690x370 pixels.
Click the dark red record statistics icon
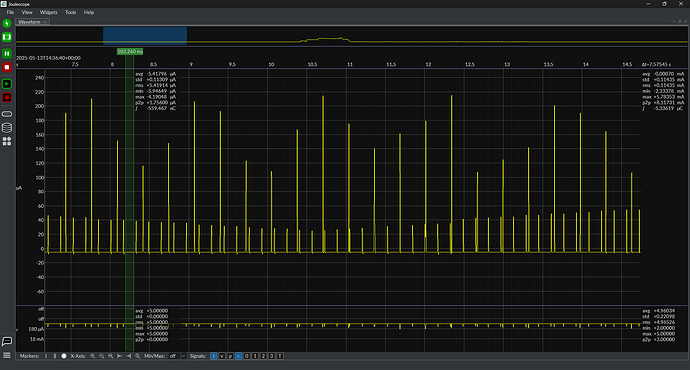pos(7,98)
